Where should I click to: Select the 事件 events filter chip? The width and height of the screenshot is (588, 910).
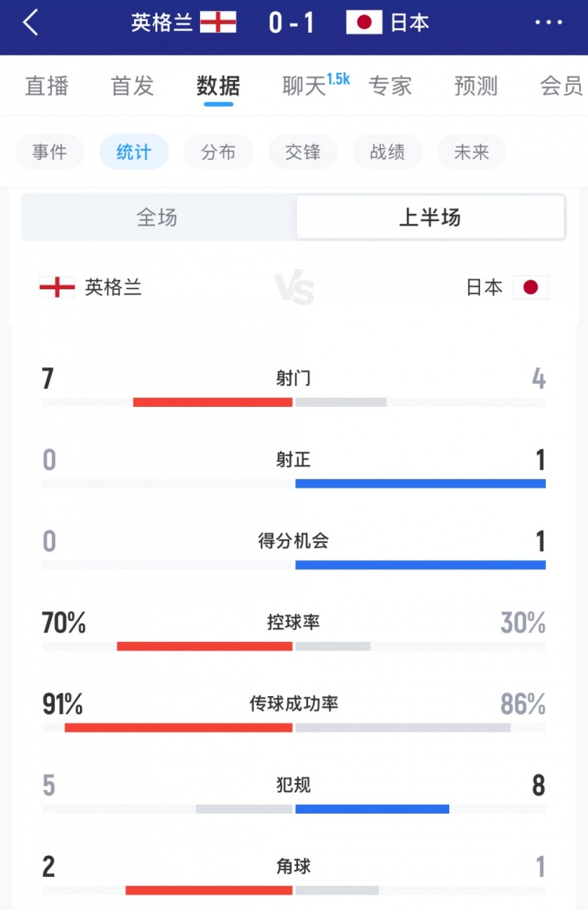point(49,152)
